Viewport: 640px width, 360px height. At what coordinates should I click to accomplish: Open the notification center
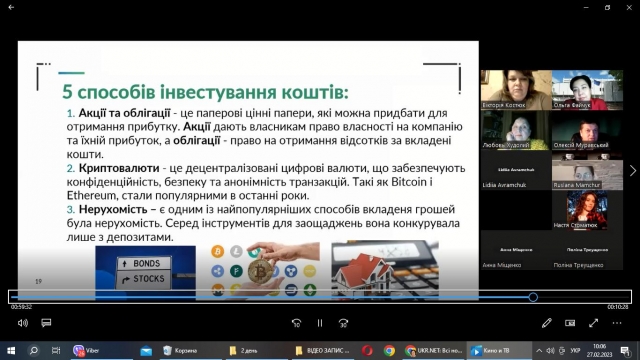pyautogui.click(x=625, y=351)
